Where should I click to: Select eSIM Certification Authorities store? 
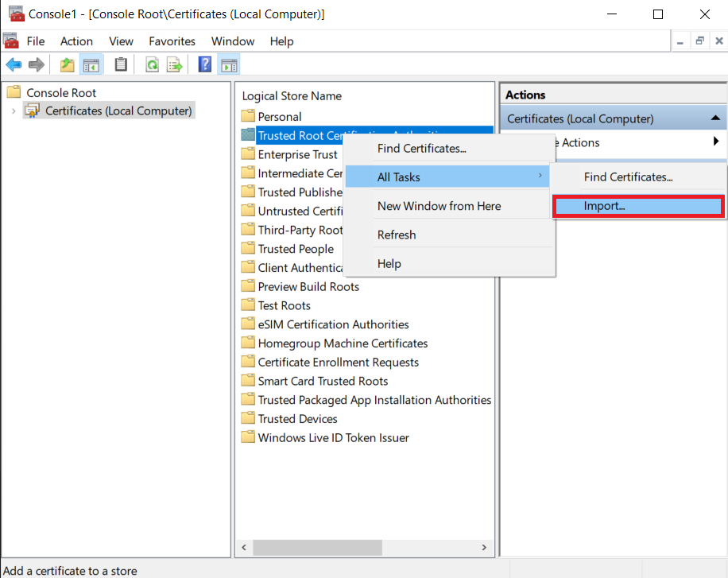tap(333, 324)
